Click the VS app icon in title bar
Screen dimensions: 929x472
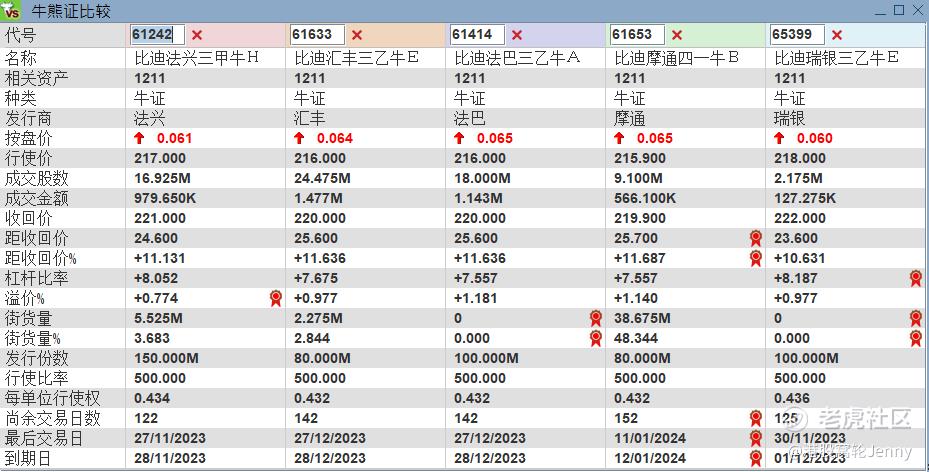click(11, 11)
